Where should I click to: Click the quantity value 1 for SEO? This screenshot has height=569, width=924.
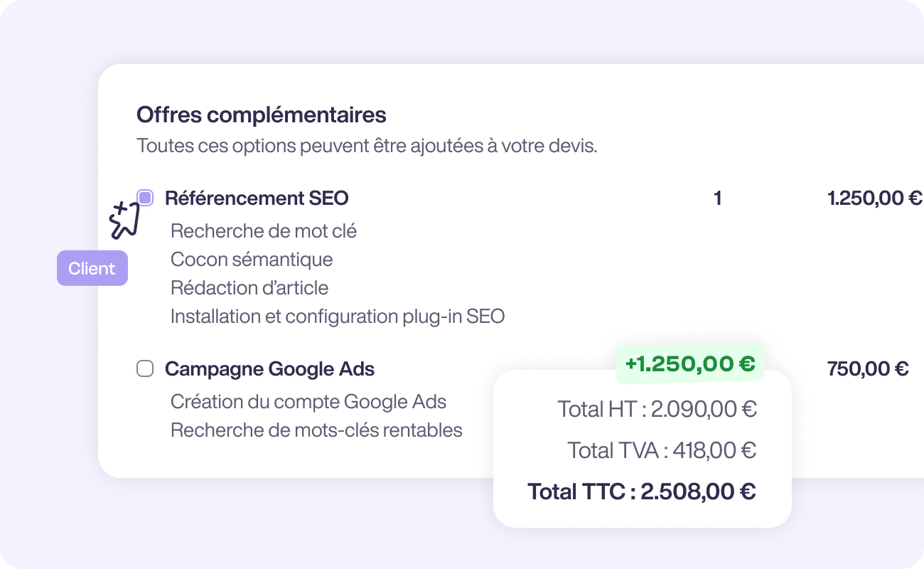tap(717, 198)
